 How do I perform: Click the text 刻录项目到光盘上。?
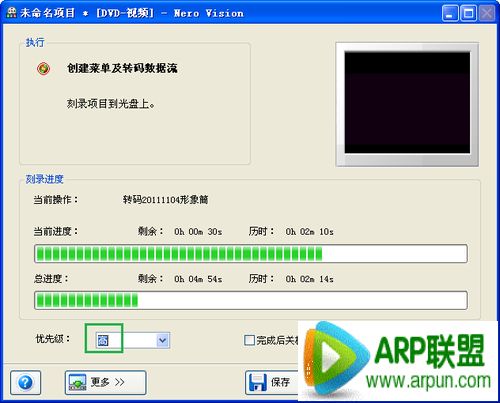pyautogui.click(x=111, y=104)
